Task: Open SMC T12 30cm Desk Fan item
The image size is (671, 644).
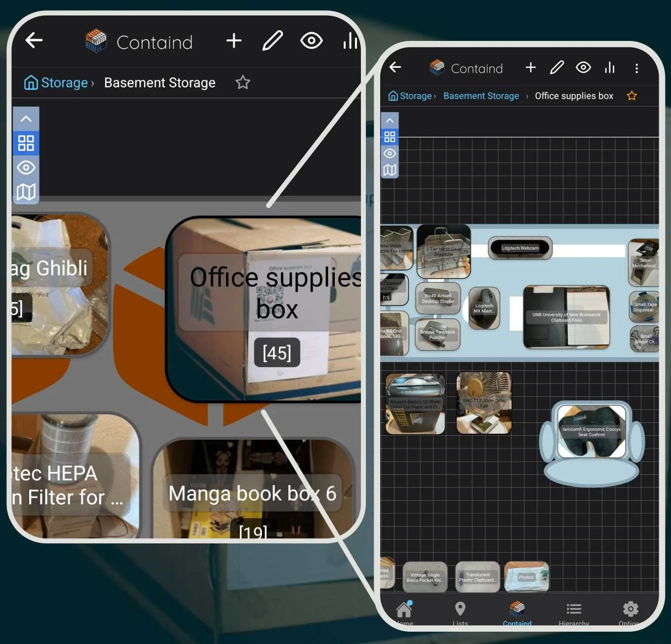Action: tap(484, 403)
